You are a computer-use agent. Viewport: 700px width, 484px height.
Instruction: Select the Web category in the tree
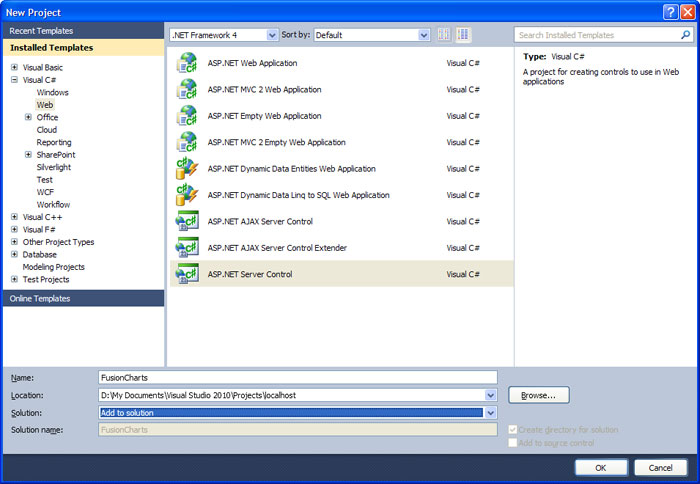(45, 105)
